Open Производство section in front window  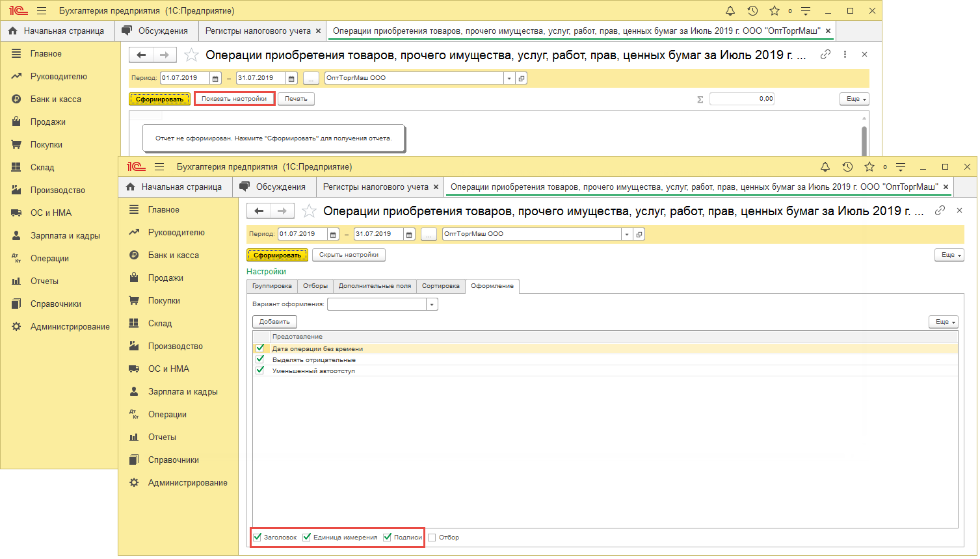click(175, 346)
